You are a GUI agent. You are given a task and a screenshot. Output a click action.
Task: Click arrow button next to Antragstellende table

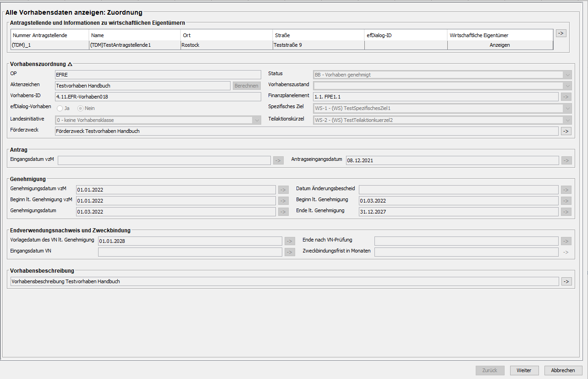tap(561, 33)
